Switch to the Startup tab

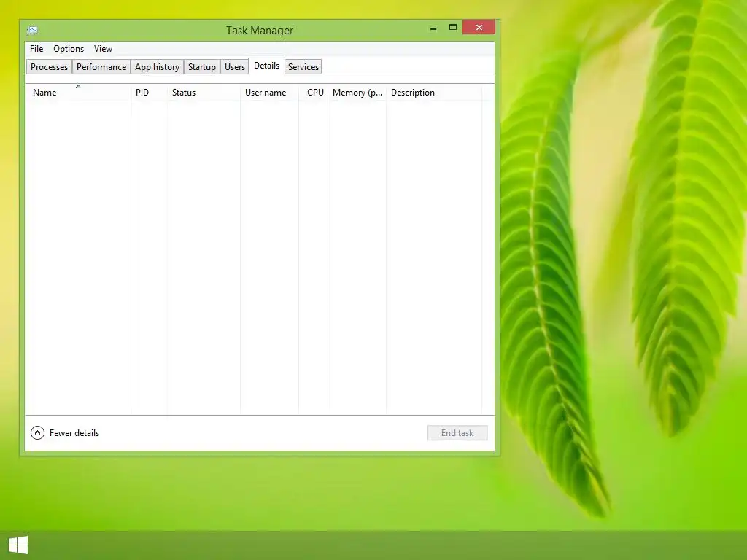click(202, 66)
